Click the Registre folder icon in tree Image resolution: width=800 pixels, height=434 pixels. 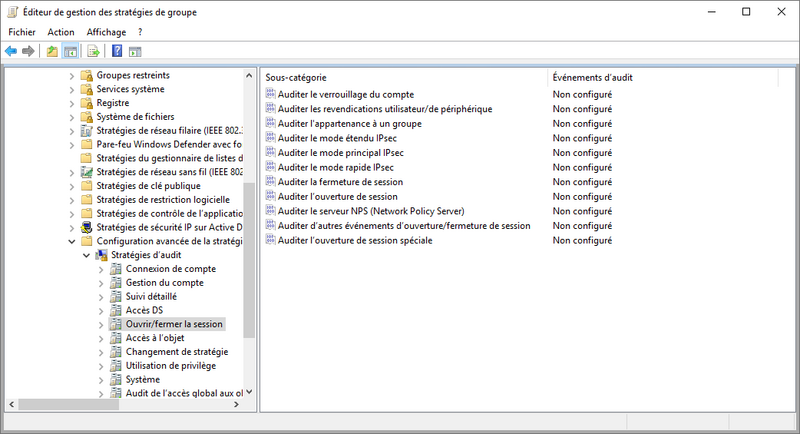click(87, 103)
